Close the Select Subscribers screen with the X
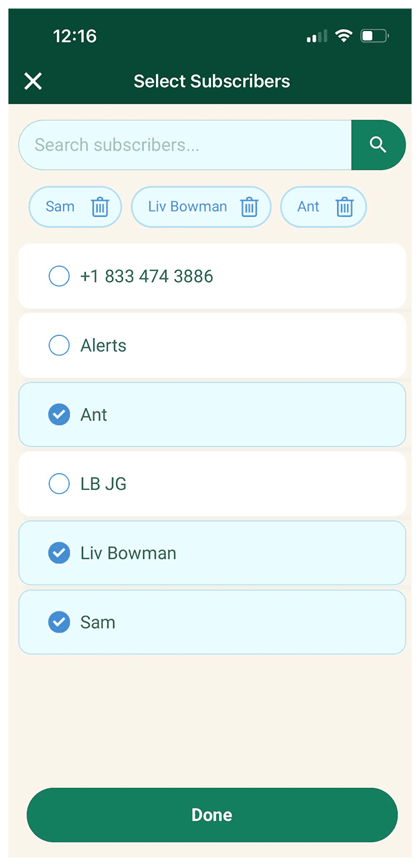This screenshot has width=420, height=868. point(32,81)
